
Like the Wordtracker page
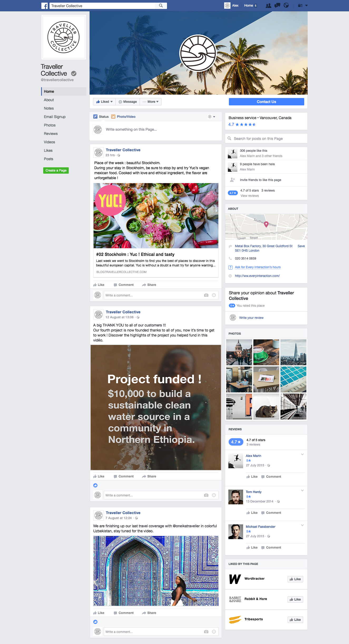click(x=295, y=579)
